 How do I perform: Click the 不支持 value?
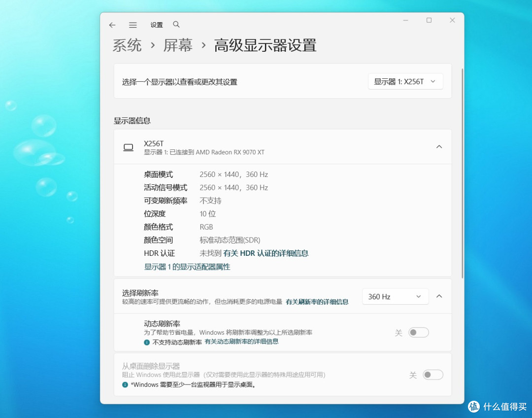pos(210,201)
